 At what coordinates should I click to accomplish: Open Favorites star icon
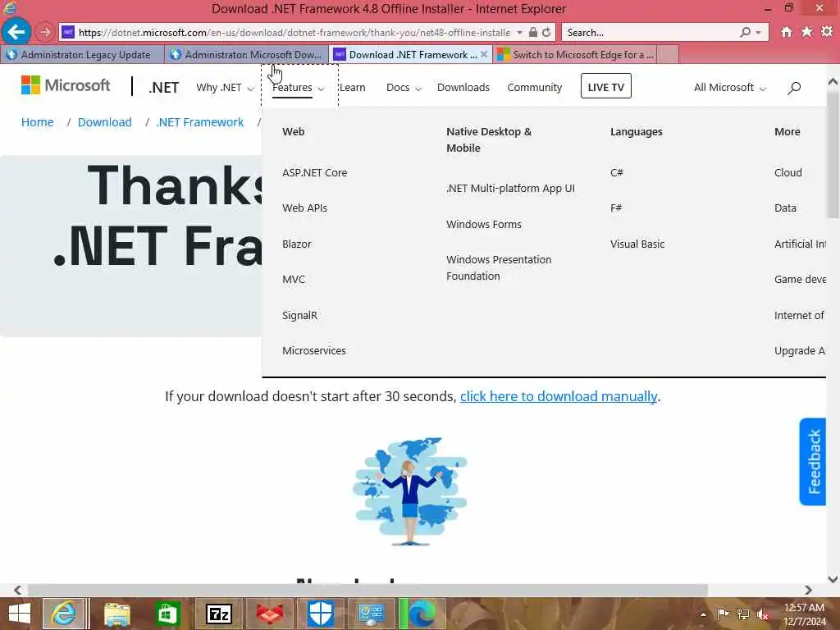(x=806, y=32)
